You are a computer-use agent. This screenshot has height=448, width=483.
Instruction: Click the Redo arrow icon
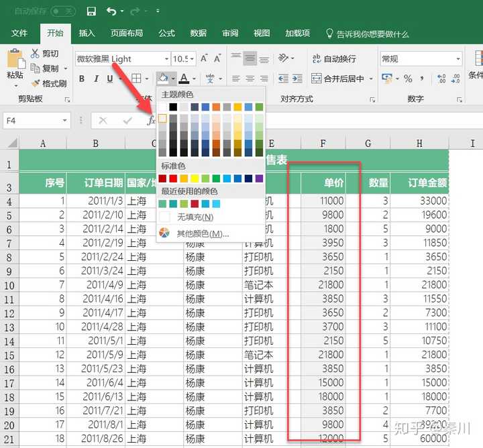pyautogui.click(x=135, y=11)
